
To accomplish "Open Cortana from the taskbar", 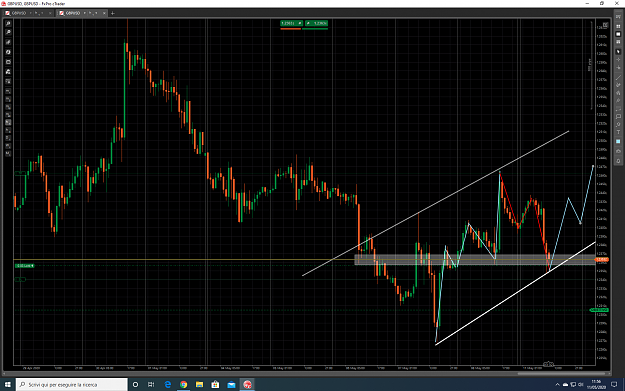I will click(x=136, y=385).
